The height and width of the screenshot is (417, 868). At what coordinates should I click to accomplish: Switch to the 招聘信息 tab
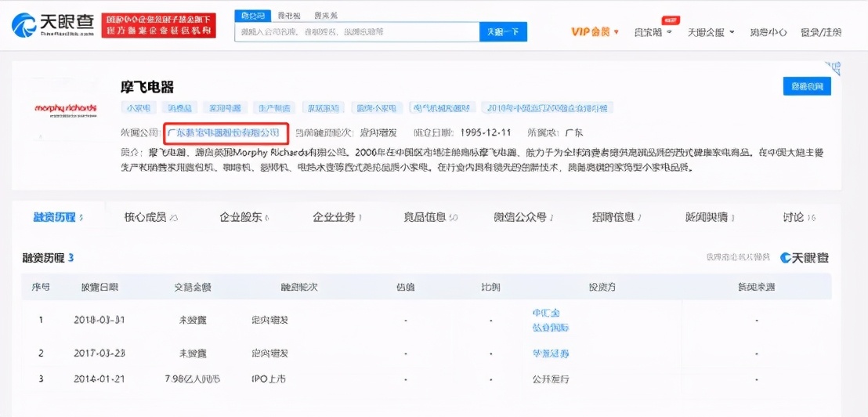617,217
